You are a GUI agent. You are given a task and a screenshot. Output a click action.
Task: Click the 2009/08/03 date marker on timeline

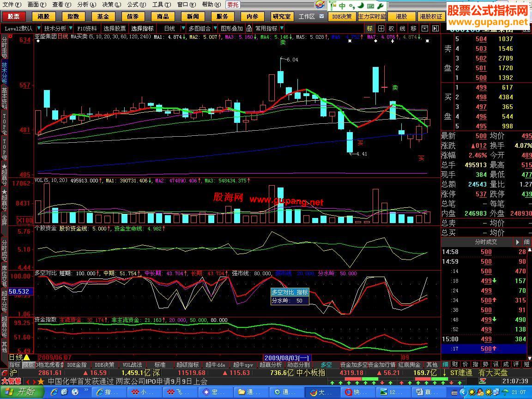287,357
